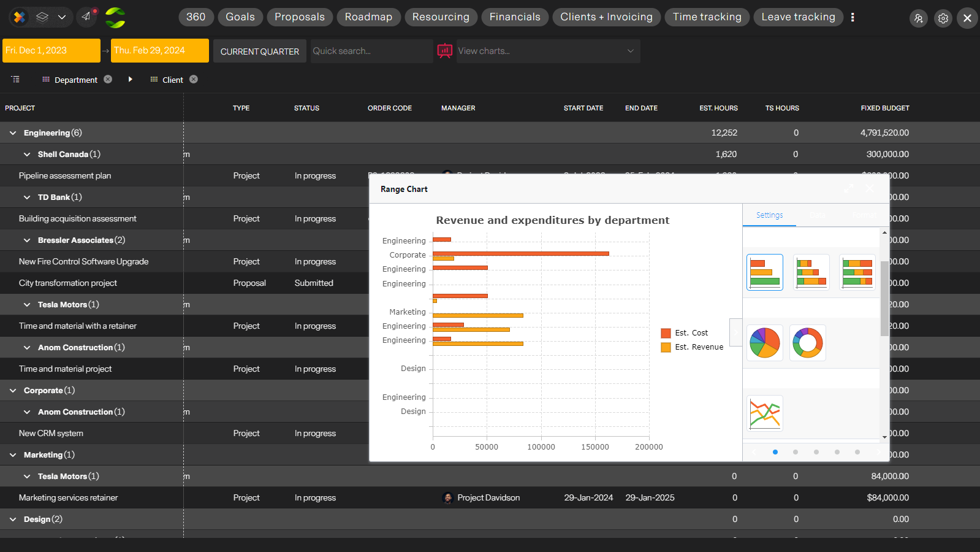Click the chart types panel scrollbar
The image size is (980, 552).
884,299
